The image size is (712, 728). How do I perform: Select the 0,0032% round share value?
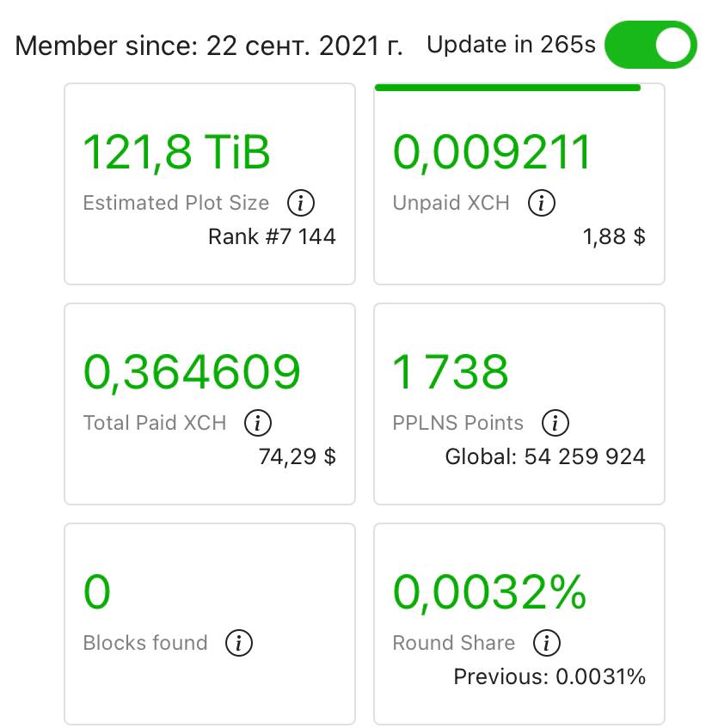click(x=489, y=592)
